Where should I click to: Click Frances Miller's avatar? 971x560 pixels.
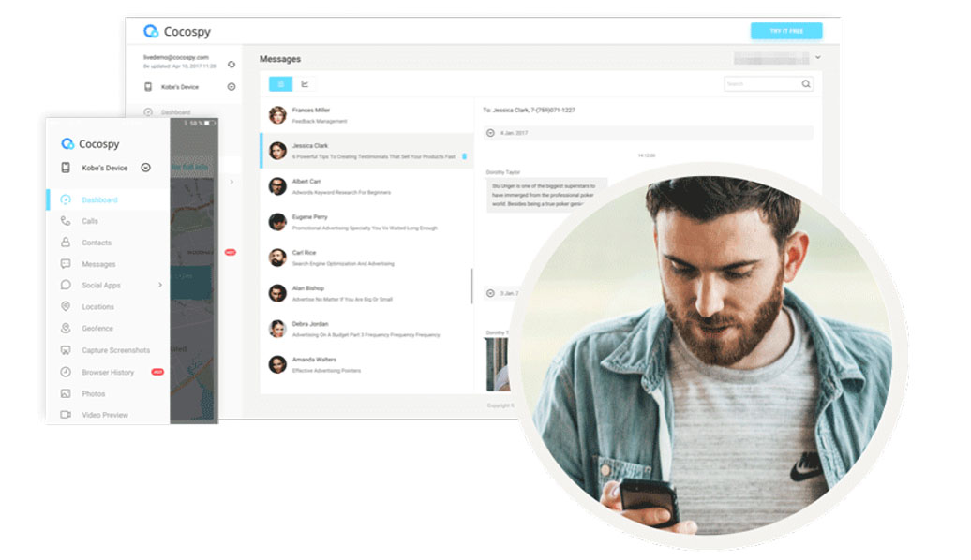tap(277, 115)
